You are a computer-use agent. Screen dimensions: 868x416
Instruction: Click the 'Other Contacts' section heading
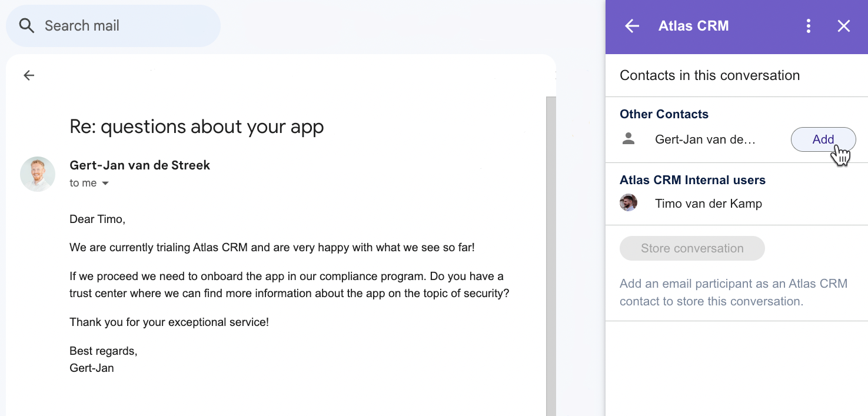tap(664, 114)
